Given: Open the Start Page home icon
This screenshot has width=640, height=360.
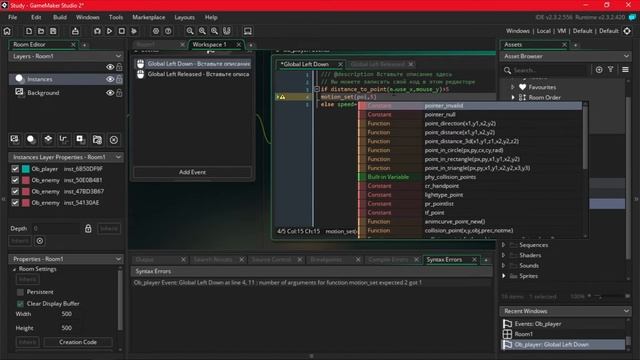Looking at the screenshot, I should pyautogui.click(x=7, y=31).
